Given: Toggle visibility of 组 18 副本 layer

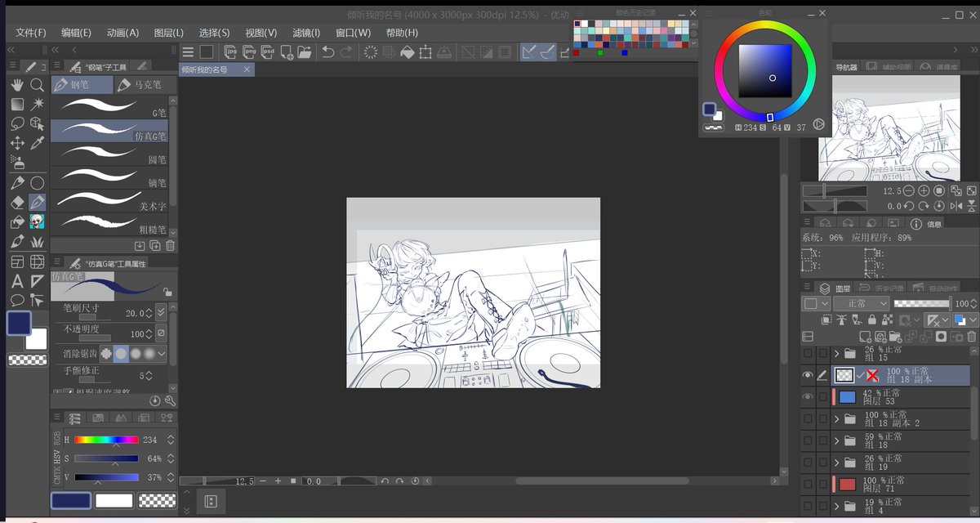Looking at the screenshot, I should pyautogui.click(x=808, y=374).
